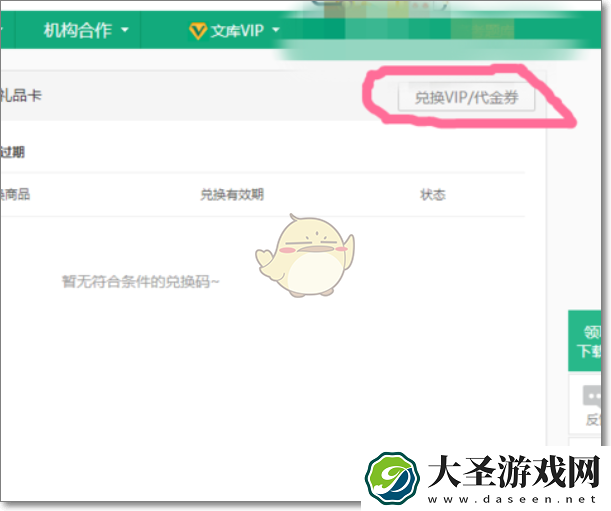Open the 机构合作 menu
Image resolution: width=611 pixels, height=511 pixels.
click(x=86, y=30)
